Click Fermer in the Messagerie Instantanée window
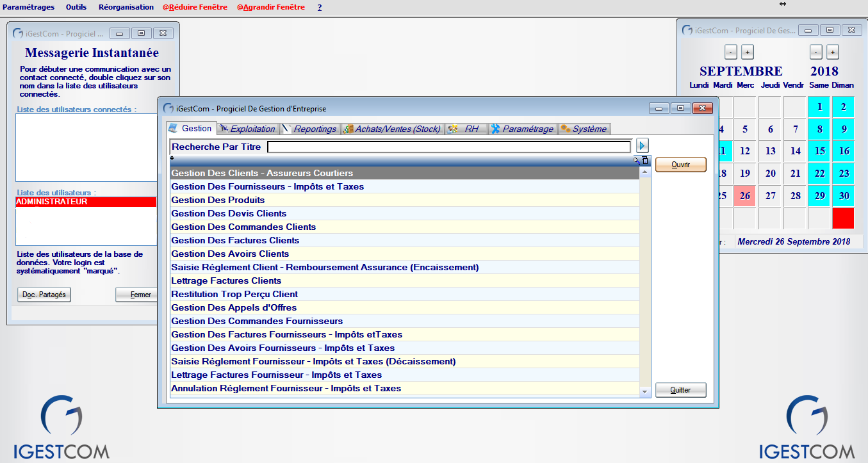 pyautogui.click(x=136, y=295)
